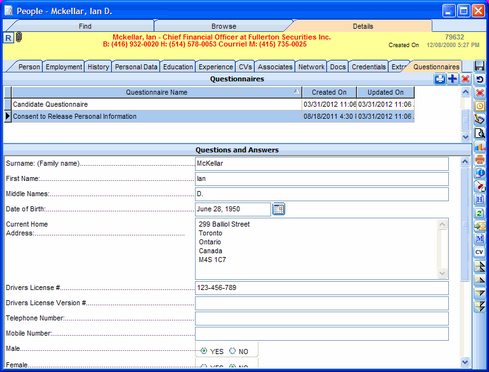Viewport: 489px width, 372px height.
Task: Select the Candidate Questionnaire row
Action: click(213, 104)
